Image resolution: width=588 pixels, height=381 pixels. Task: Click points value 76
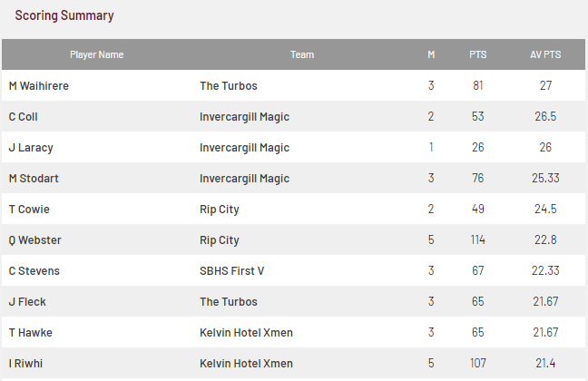tap(477, 178)
